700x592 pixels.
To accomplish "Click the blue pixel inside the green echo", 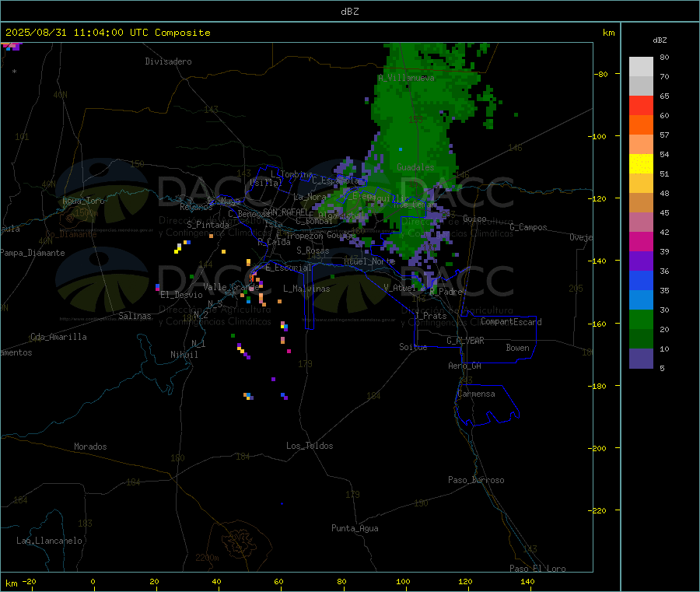I will pyautogui.click(x=401, y=149).
